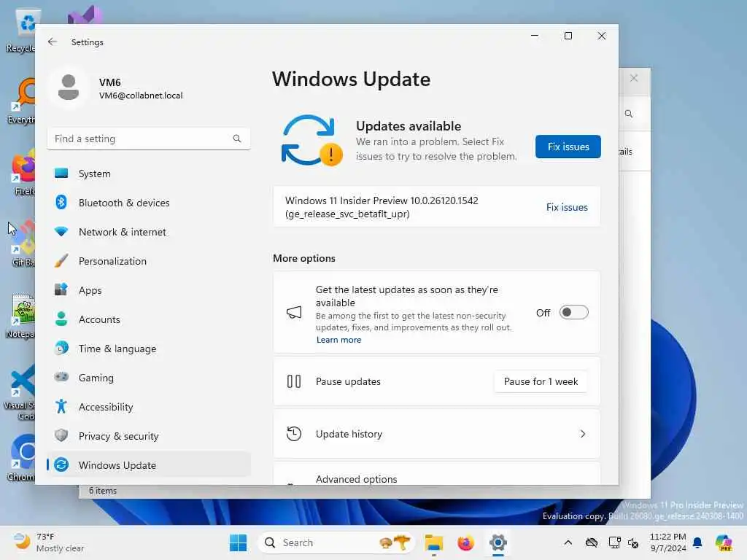This screenshot has width=747, height=560.
Task: Select Windows Update in sidebar
Action: tap(149, 464)
